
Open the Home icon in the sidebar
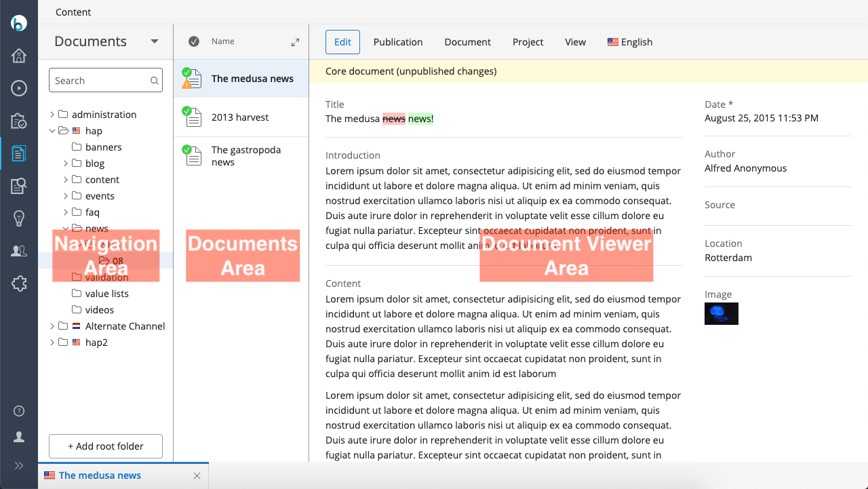point(19,56)
